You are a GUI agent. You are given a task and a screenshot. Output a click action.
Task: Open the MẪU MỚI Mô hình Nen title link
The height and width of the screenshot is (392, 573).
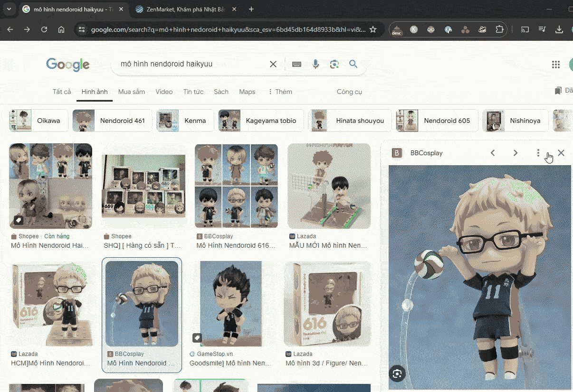pyautogui.click(x=328, y=245)
